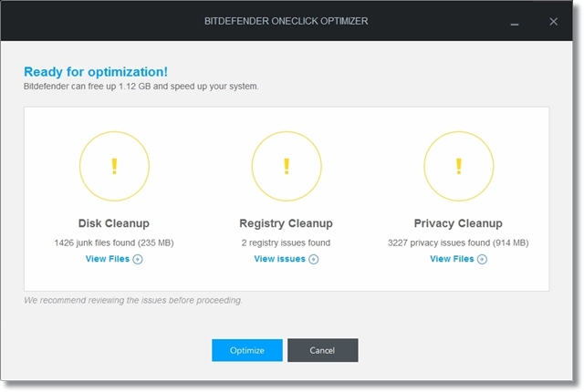Screen dimensions: 584x392
Task: Click the arrow icon beside View Issues
Action: [x=314, y=259]
